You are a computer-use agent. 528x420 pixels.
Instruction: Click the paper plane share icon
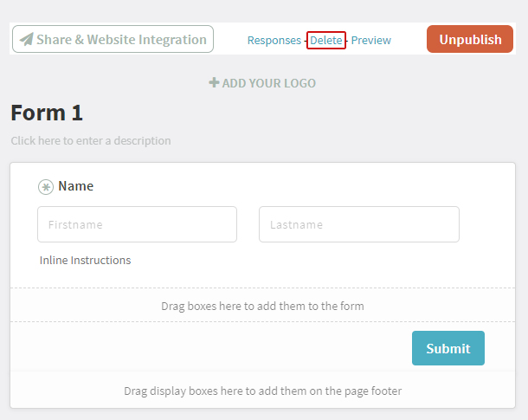27,40
